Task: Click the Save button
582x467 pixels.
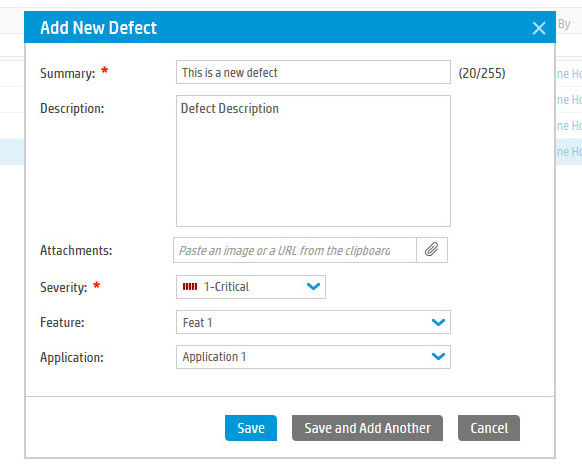Action: (x=251, y=428)
